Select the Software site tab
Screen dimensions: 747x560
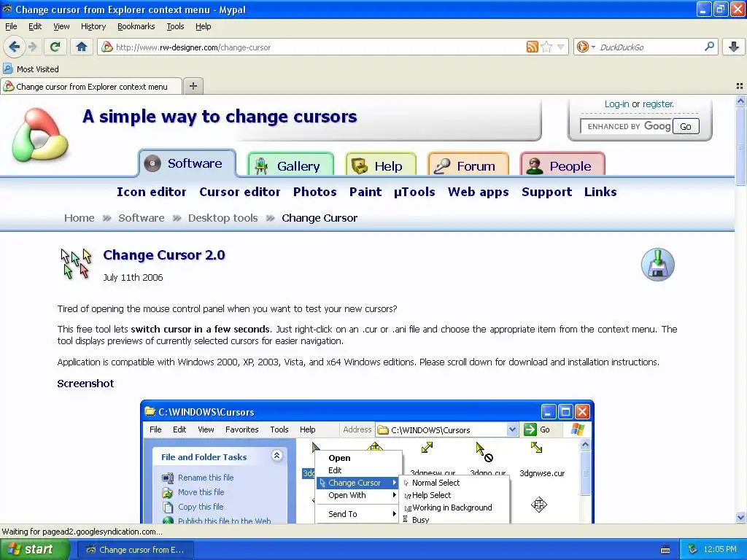tap(187, 163)
